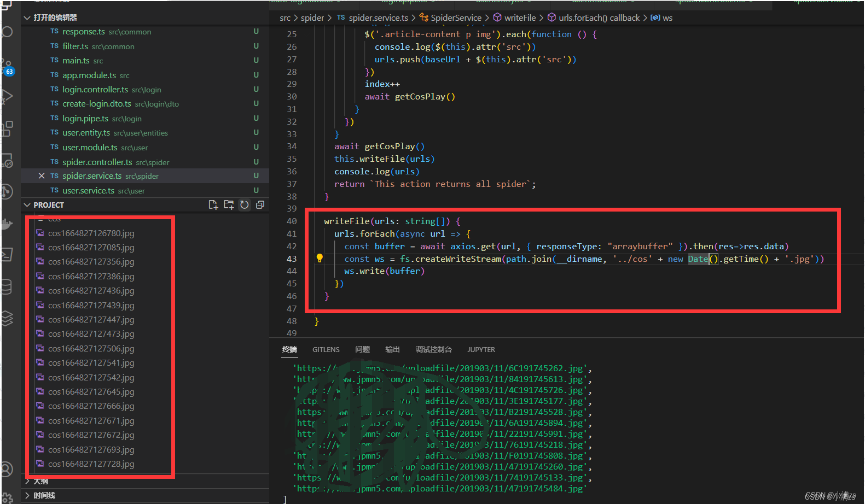Open the Manage gear icon
This screenshot has height=504, width=865.
[x=7, y=498]
